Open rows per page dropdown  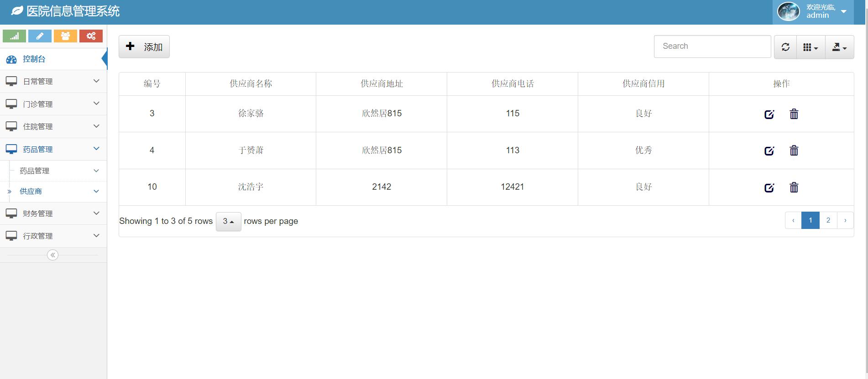(x=228, y=222)
